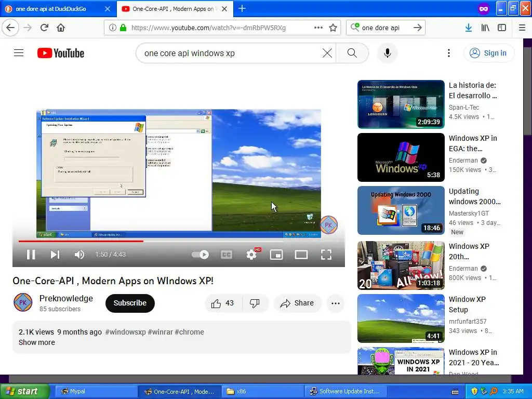
Task: Open La historia de Windows Vista thumbnail
Action: (x=401, y=104)
